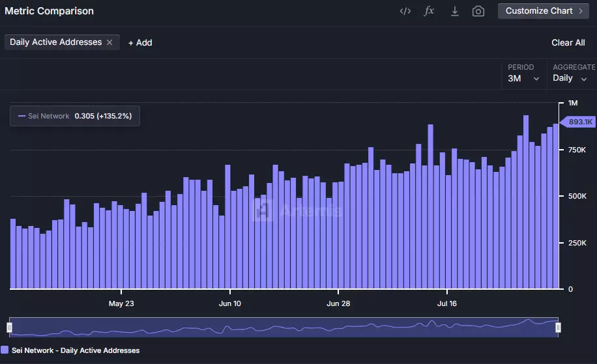The width and height of the screenshot is (597, 364).
Task: Toggle Sei Network - Daily Active Addresses label
Action: 76,350
